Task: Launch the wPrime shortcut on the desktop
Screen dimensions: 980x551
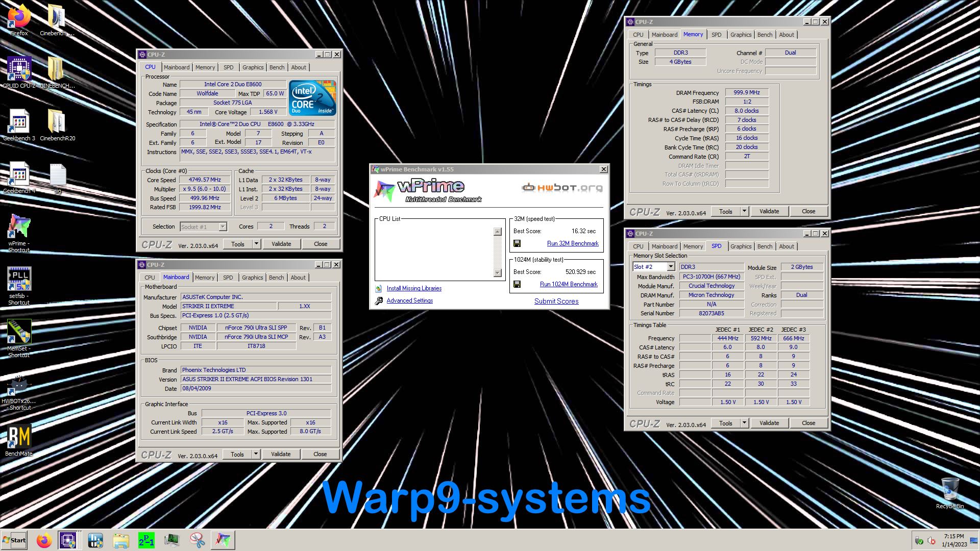Action: tap(19, 233)
